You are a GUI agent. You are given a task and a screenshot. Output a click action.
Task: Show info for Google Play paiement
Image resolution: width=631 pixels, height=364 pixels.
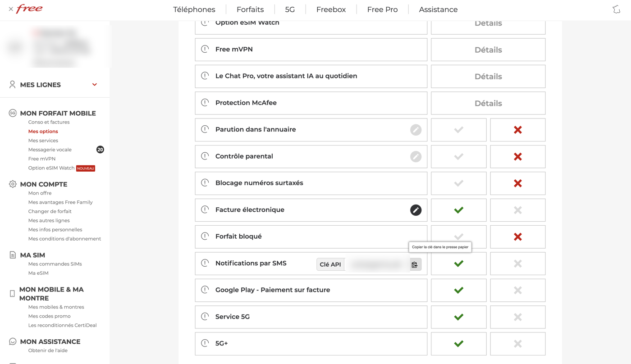coord(205,290)
